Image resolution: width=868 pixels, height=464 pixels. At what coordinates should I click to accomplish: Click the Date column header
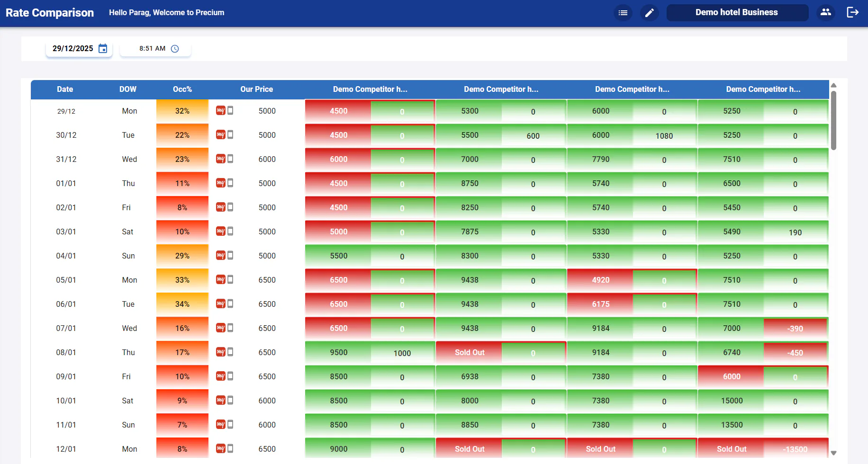click(x=65, y=89)
